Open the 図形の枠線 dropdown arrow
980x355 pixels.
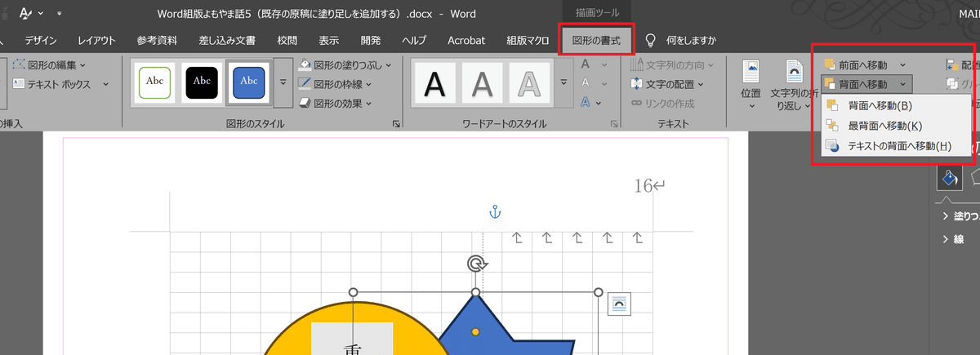(x=370, y=83)
